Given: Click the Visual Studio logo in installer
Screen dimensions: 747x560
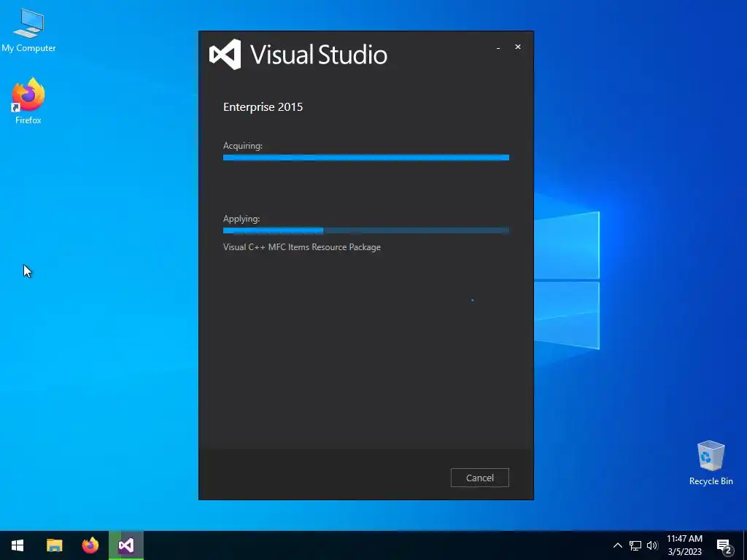Looking at the screenshot, I should [225, 54].
